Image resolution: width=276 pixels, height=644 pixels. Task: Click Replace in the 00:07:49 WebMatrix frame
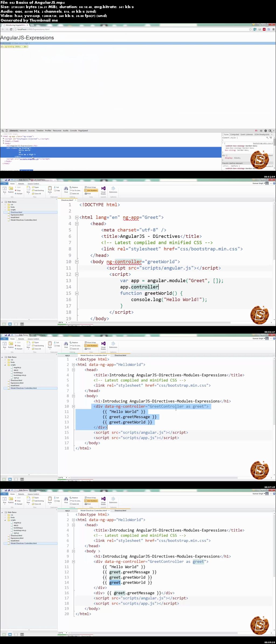74,343
